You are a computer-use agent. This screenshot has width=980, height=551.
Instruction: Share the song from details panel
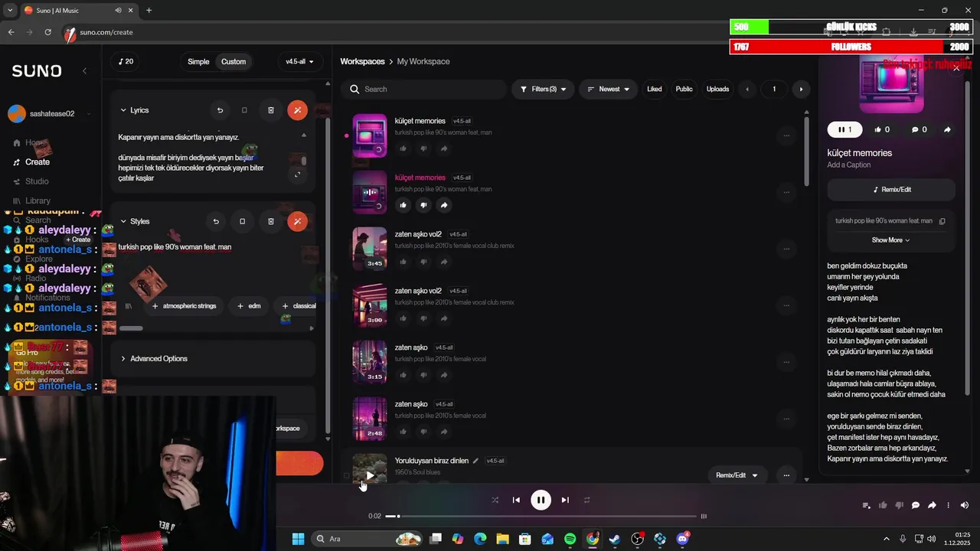[947, 130]
